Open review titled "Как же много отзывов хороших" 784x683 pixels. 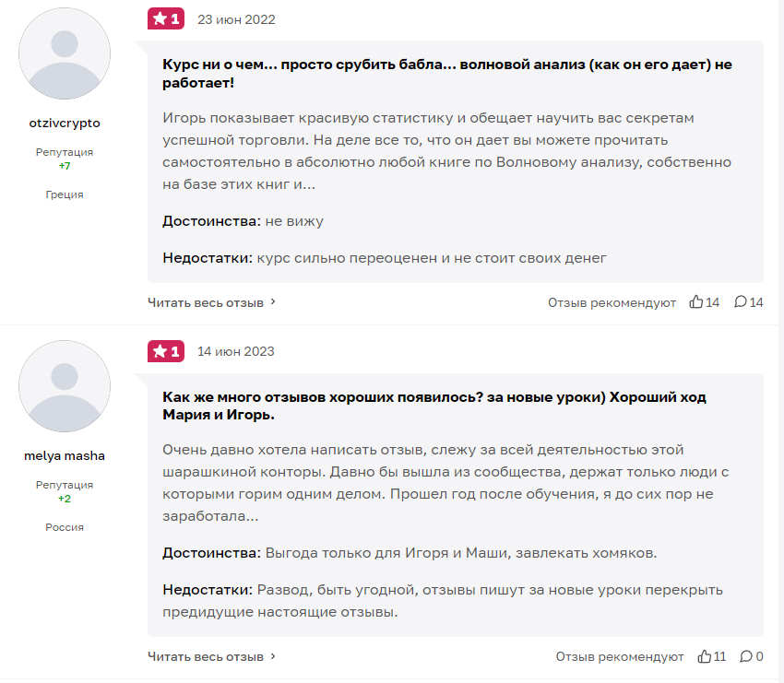point(435,406)
